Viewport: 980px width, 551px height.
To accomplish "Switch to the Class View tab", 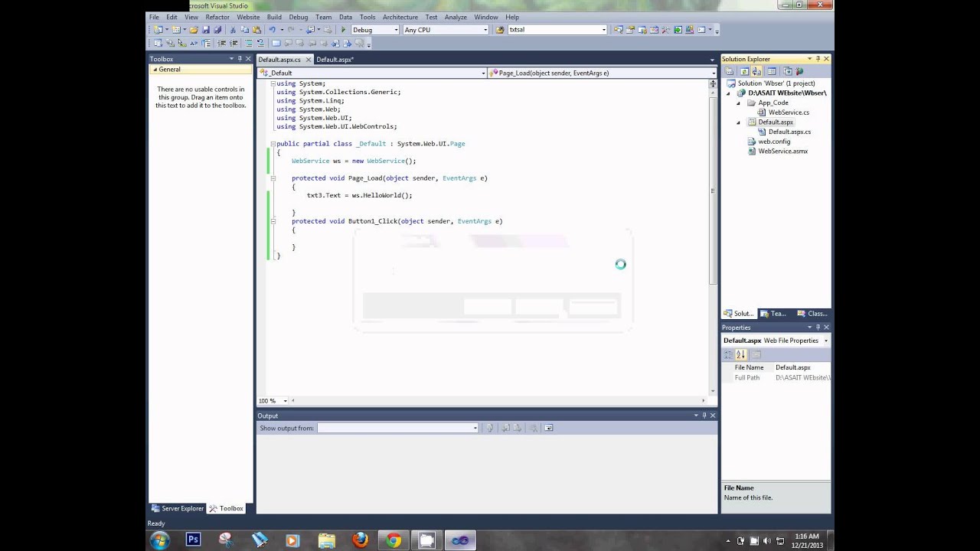I will coord(812,314).
